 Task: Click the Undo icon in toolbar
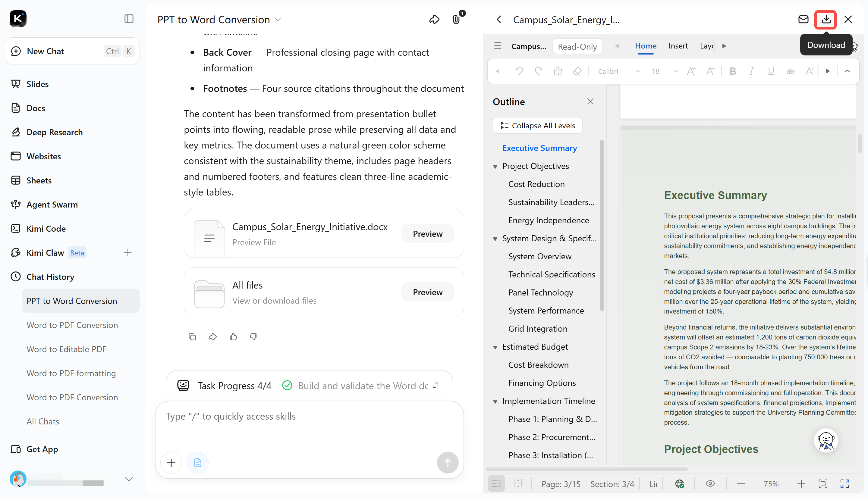point(519,71)
